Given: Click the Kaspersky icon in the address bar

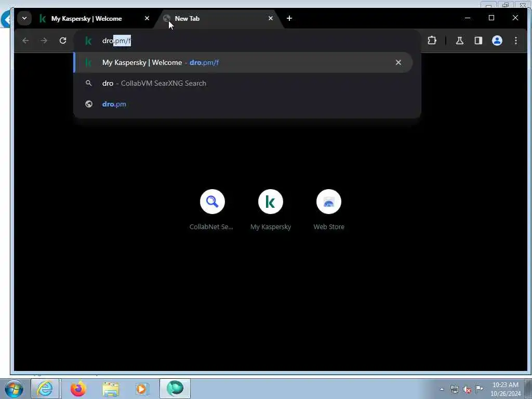Looking at the screenshot, I should [88, 41].
